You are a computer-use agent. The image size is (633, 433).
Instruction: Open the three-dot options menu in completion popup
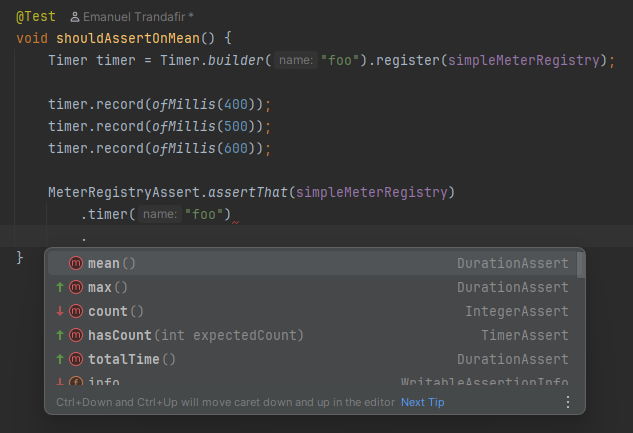tap(568, 402)
